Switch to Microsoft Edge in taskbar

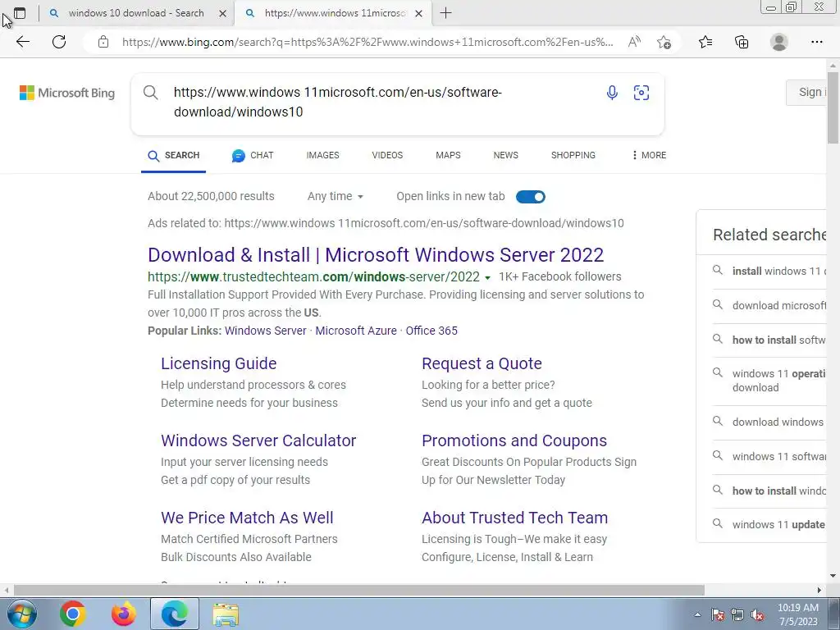[175, 614]
